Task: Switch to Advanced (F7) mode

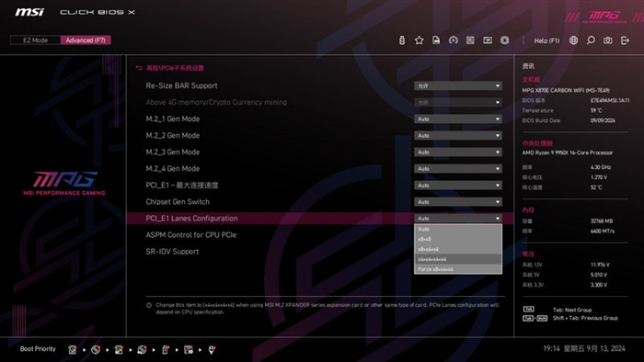Action: point(86,40)
